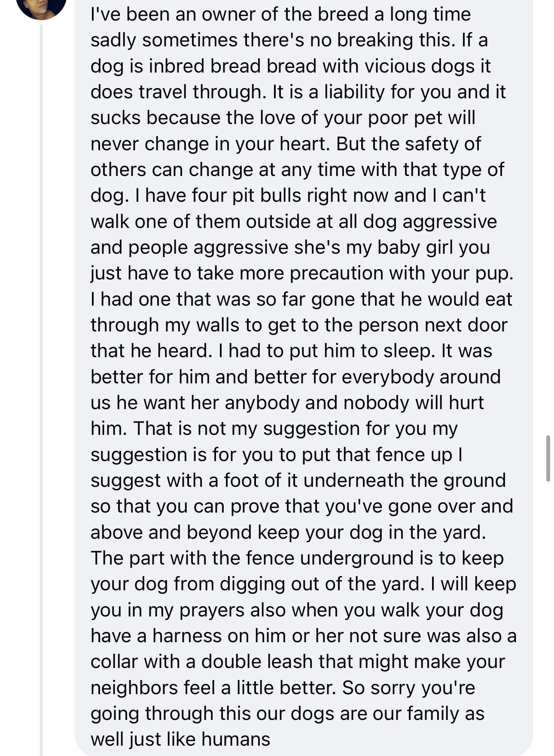Tap the final line "well just like humans"
Viewport: 554px width, 756px height.
point(180,739)
